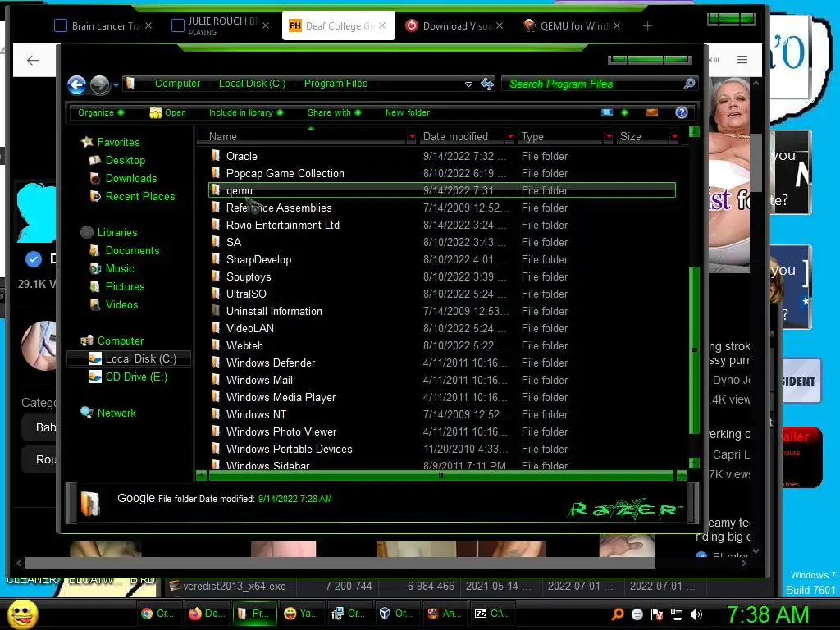Expand the Share with menu
The height and width of the screenshot is (630, 840).
335,112
